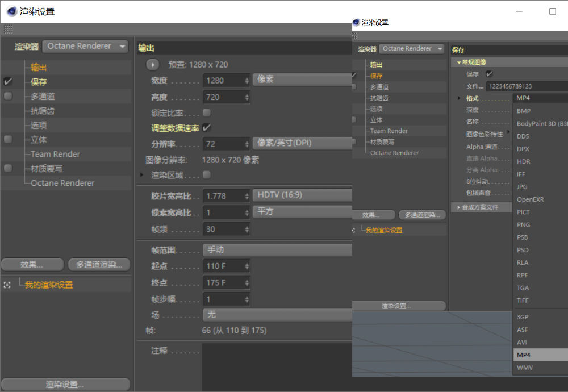Expand the 渲染区域 disclosure triangle

click(x=141, y=175)
